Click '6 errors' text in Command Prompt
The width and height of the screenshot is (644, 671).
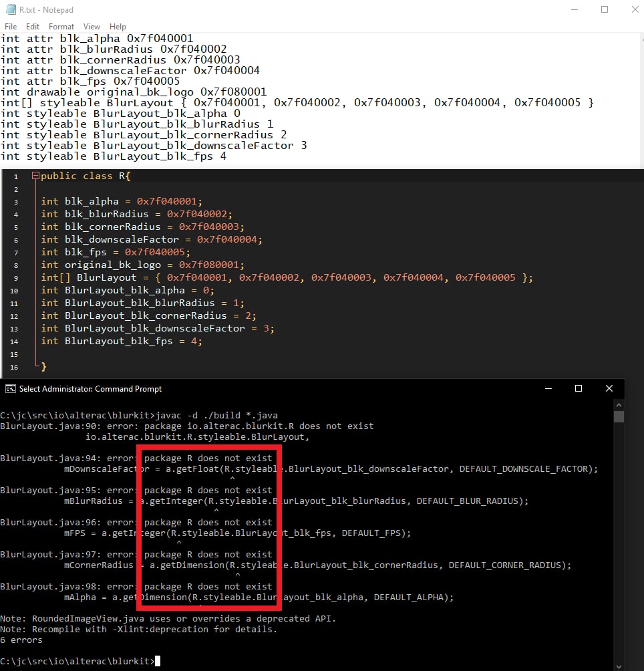pos(21,640)
